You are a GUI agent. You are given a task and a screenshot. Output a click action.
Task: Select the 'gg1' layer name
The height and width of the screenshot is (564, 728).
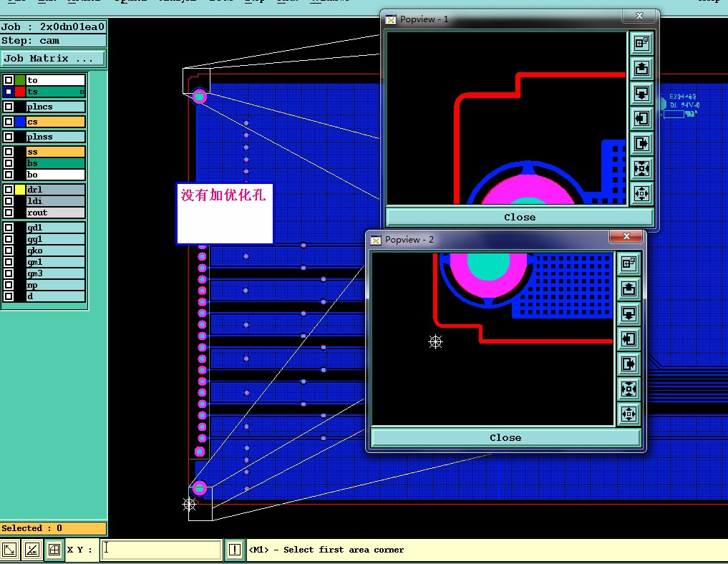(55, 239)
